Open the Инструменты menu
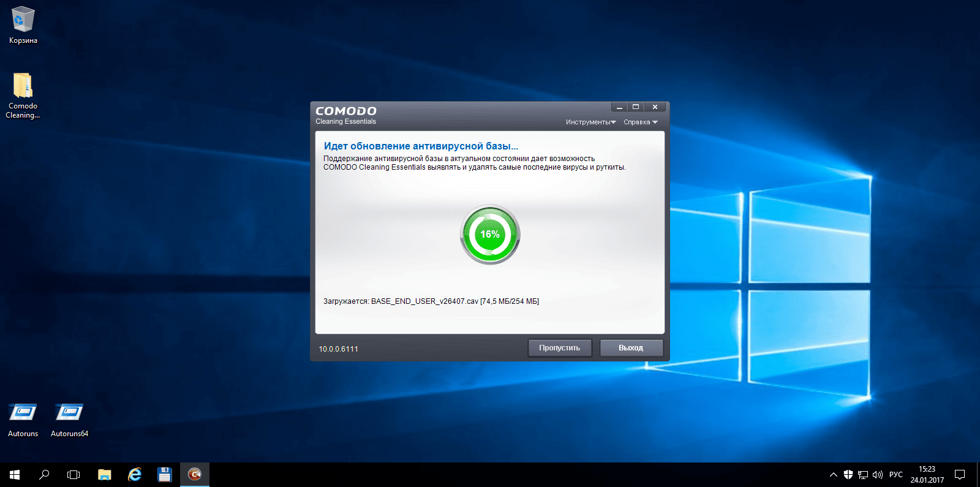 point(590,122)
